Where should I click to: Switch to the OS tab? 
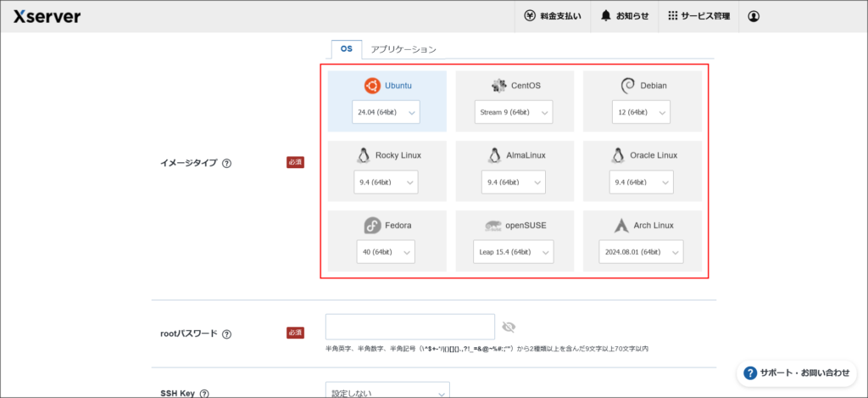[347, 48]
